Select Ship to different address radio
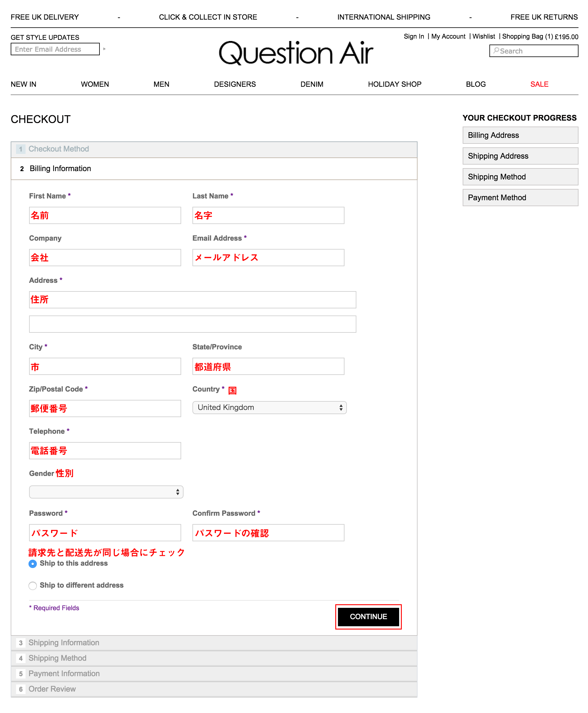 point(32,586)
